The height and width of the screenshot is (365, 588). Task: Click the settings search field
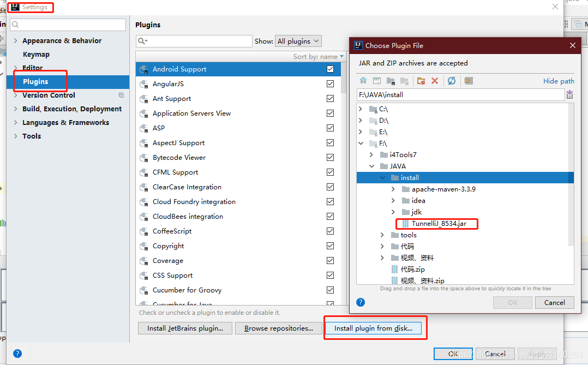coord(68,25)
